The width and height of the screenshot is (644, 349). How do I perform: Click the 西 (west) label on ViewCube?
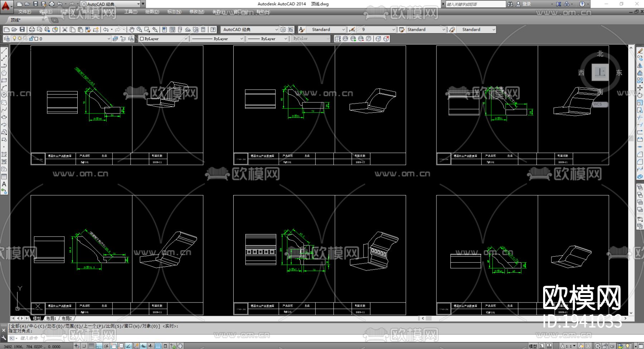click(581, 73)
